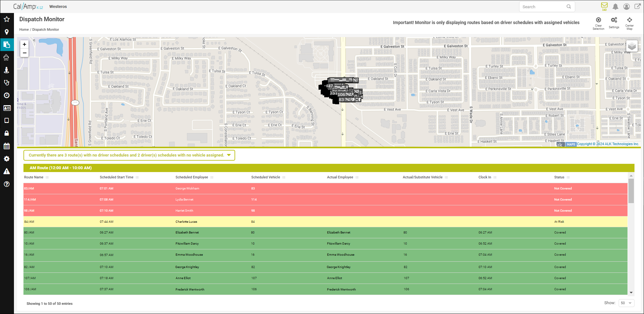Zoom in the map with plus button
Viewport: 644px width, 314px height.
coord(24,44)
